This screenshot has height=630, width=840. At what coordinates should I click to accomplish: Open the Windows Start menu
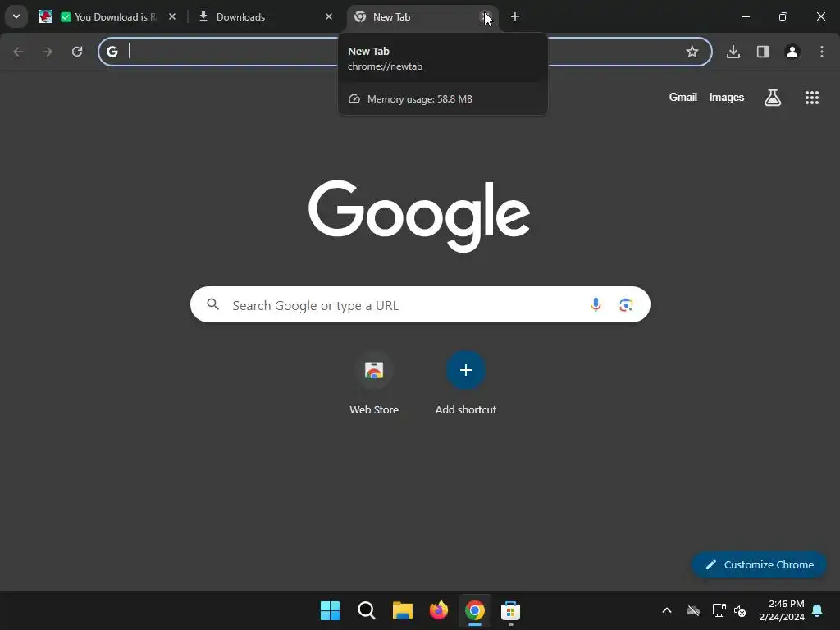coord(330,610)
